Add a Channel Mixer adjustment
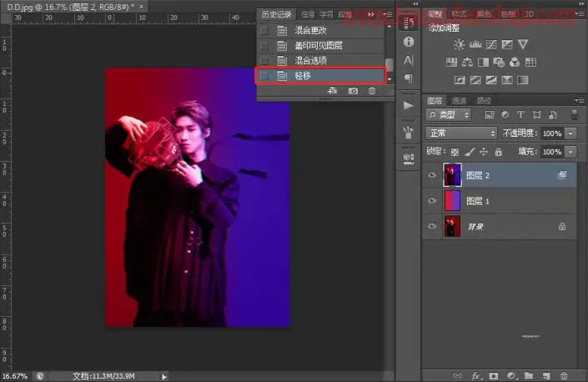Image resolution: width=588 pixels, height=382 pixels. (515, 63)
